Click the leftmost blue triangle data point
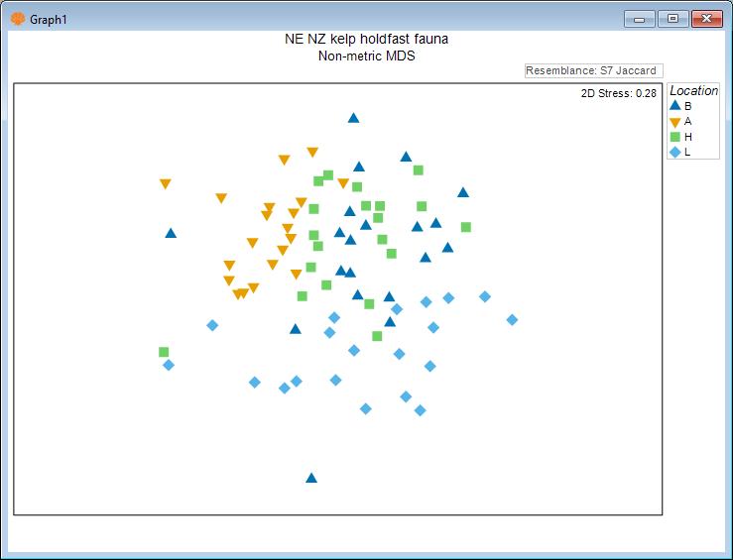This screenshot has width=733, height=560. click(171, 234)
